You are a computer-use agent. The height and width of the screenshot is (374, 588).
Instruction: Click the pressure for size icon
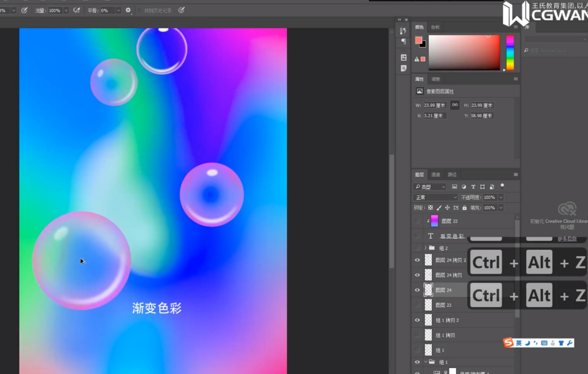tap(181, 10)
